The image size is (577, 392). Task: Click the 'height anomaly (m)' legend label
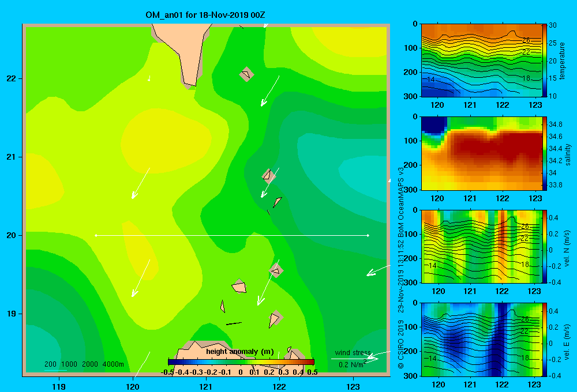click(x=240, y=352)
